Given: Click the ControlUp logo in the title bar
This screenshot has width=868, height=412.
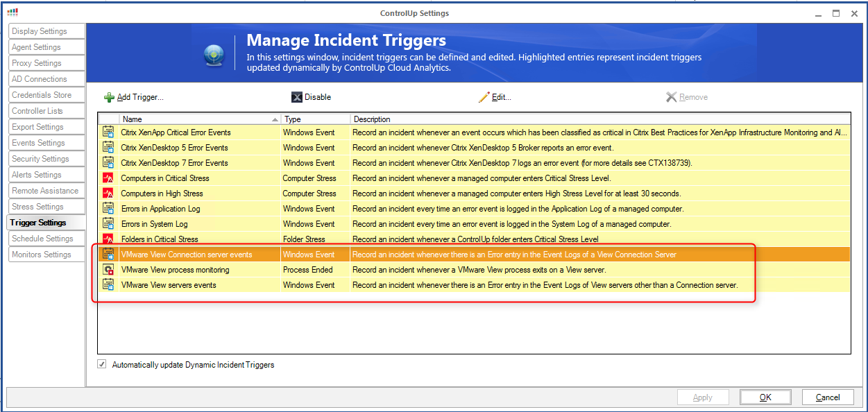Looking at the screenshot, I should point(12,12).
